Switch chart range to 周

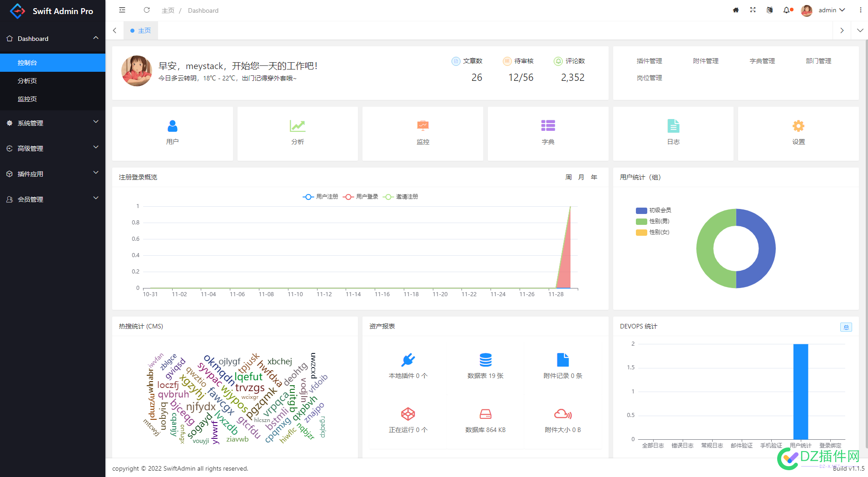tap(568, 177)
